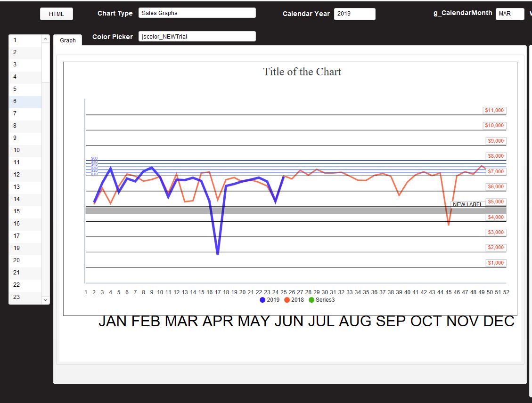Click the $11,000 axis label box
532x403 pixels.
point(495,110)
